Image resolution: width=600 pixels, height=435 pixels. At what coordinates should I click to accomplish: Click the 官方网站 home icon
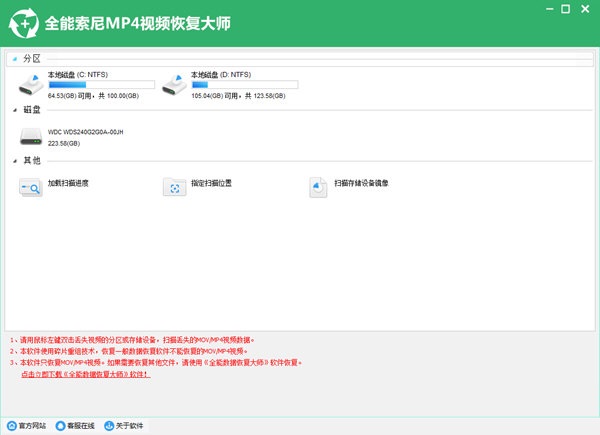(x=12, y=425)
